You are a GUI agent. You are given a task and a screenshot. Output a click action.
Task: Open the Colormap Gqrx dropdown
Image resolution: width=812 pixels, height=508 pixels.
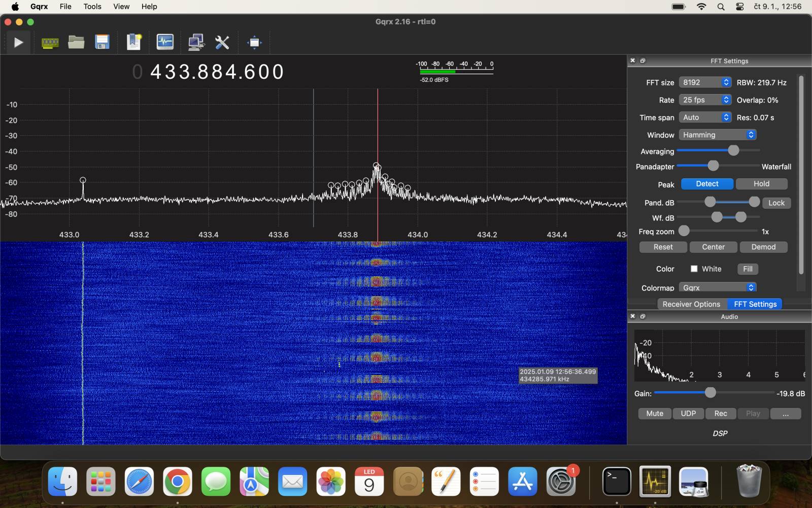click(718, 288)
